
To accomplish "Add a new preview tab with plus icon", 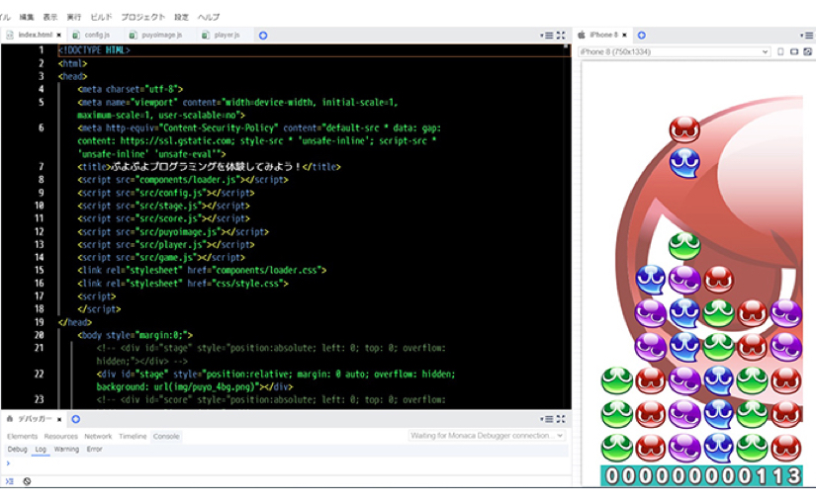I will pos(641,36).
